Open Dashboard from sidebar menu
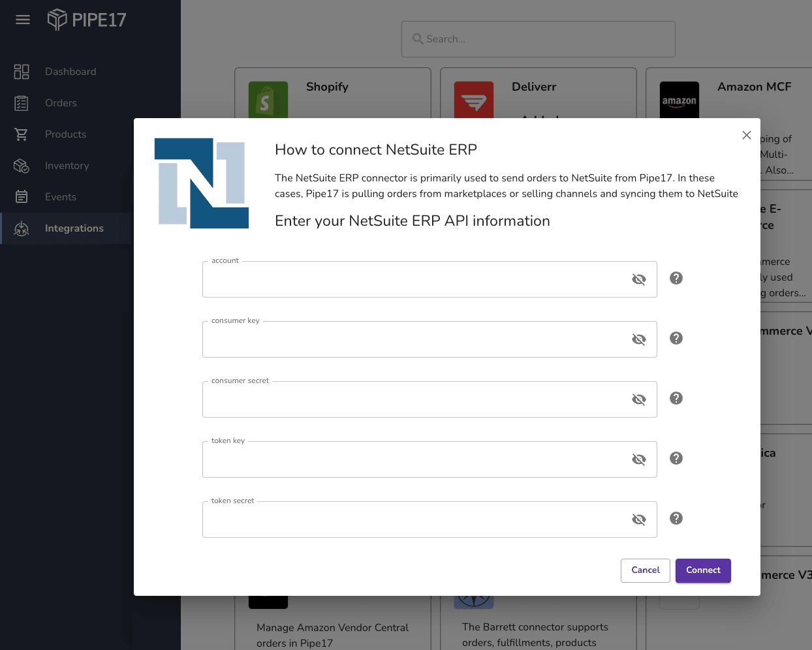The height and width of the screenshot is (650, 812). coord(70,72)
